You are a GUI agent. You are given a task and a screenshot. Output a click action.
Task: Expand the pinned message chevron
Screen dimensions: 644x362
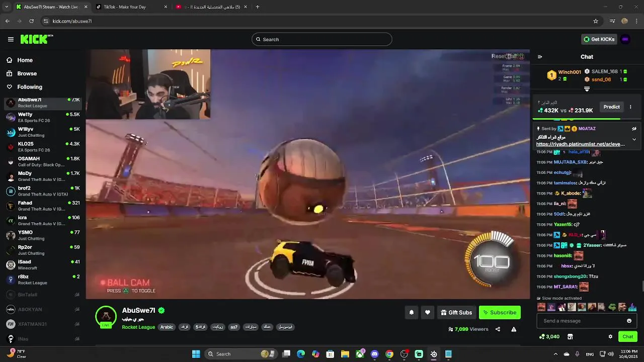tap(634, 139)
